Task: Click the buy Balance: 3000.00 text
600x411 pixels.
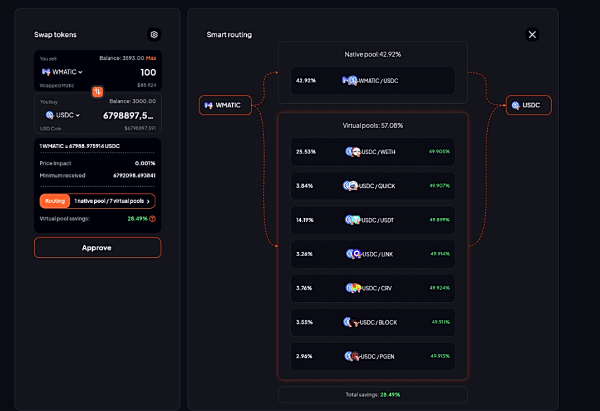Action: (132, 101)
